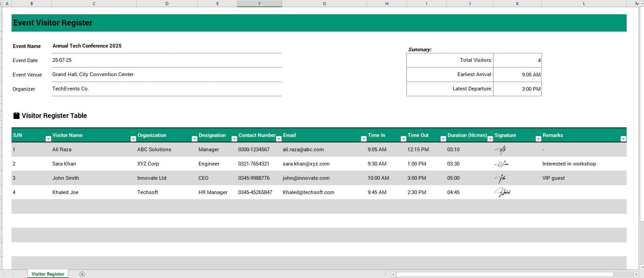Select the 12:15 PM time out cell
Image resolution: width=644 pixels, height=278 pixels.
tap(427, 150)
